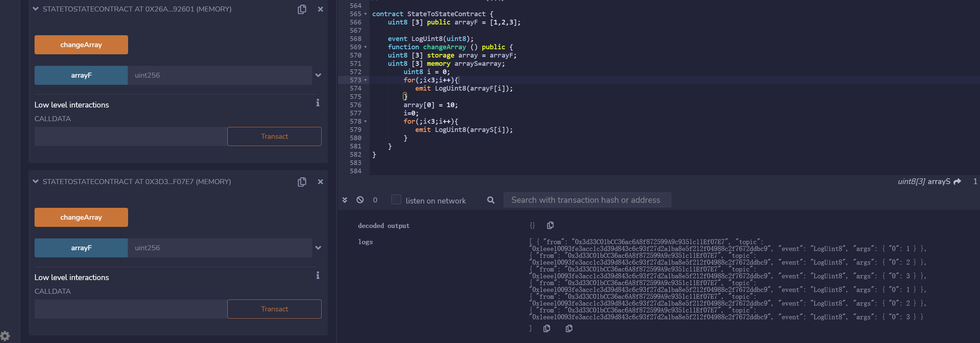This screenshot has width=980, height=343.
Task: Collapse contract instance at 0X26A...92601
Action: click(36, 9)
